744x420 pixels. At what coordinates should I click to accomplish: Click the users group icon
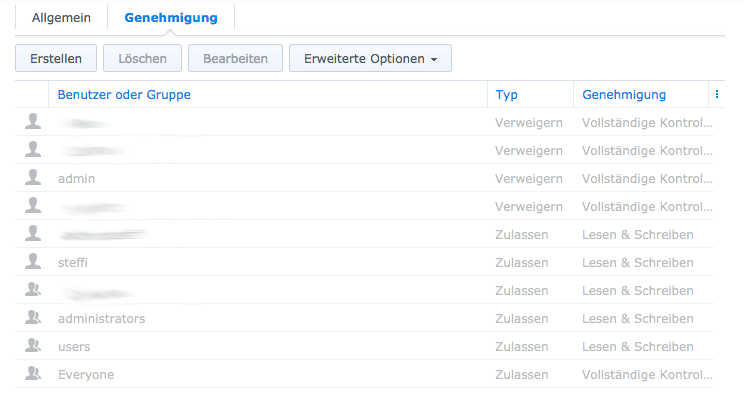33,346
